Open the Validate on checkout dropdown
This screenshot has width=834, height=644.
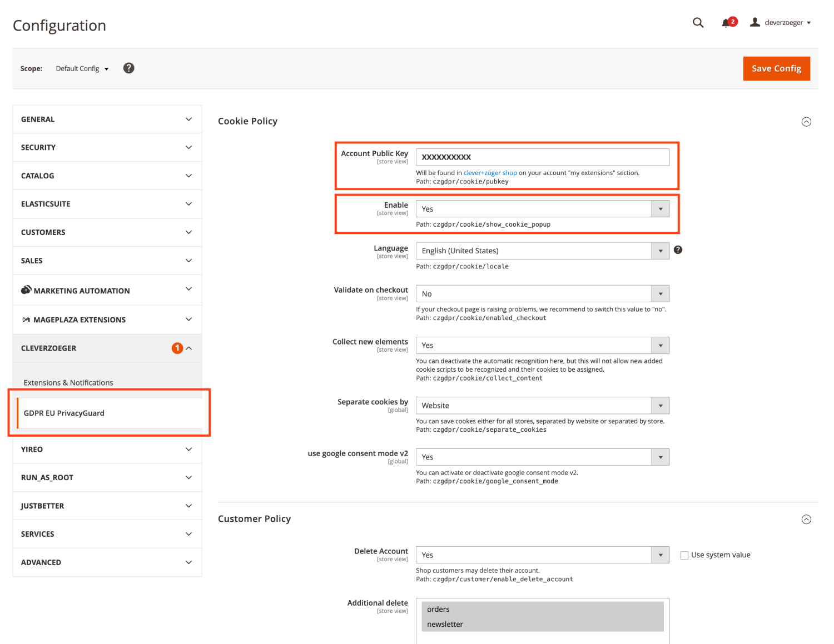(x=542, y=294)
